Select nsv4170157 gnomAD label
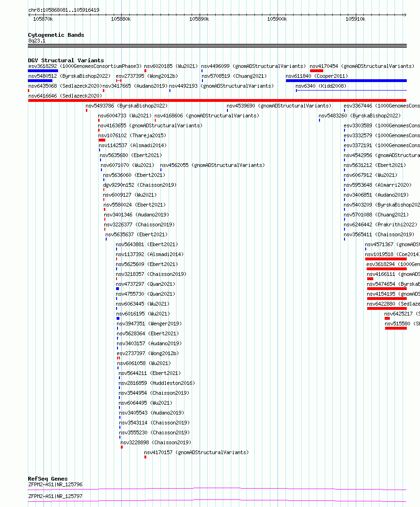 tap(196, 452)
